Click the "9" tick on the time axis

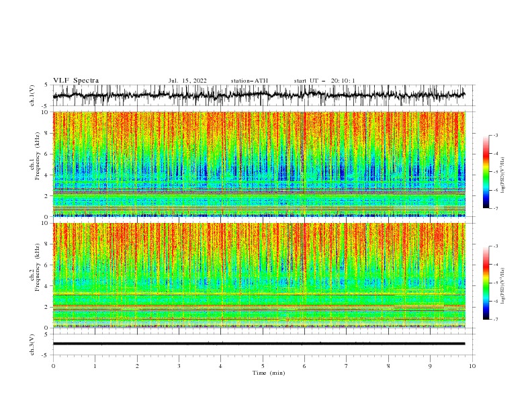tap(430, 366)
